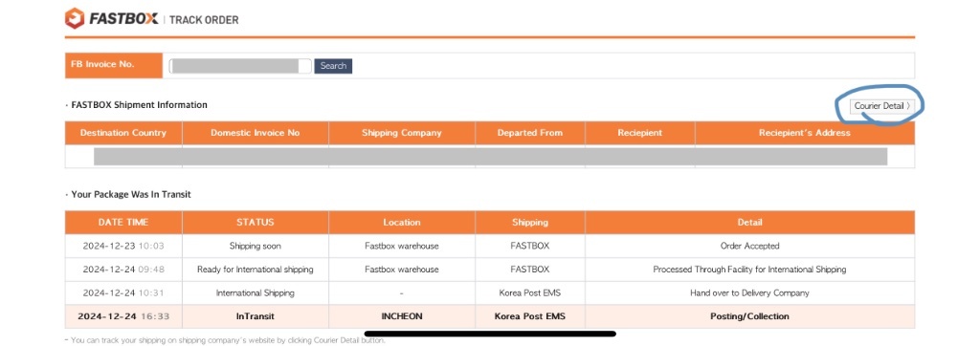980x346 pixels.
Task: Click the Domestic Invoice No column header
Action: (x=255, y=133)
